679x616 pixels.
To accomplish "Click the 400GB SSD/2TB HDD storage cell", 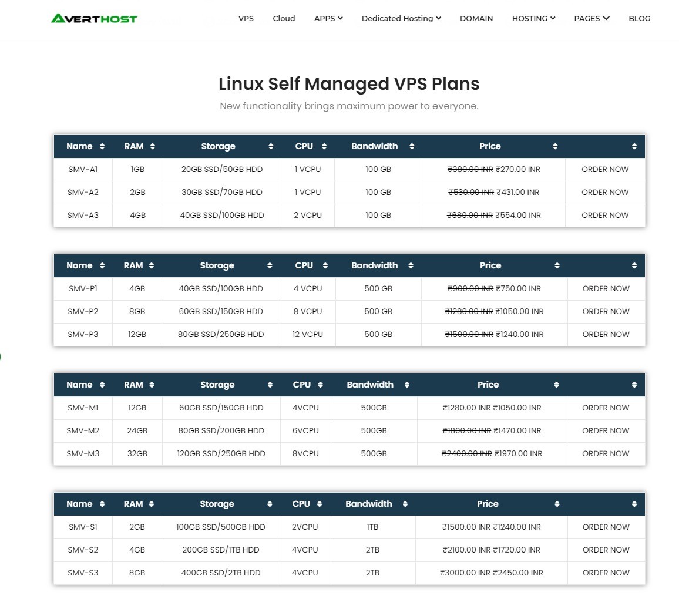I will (221, 573).
